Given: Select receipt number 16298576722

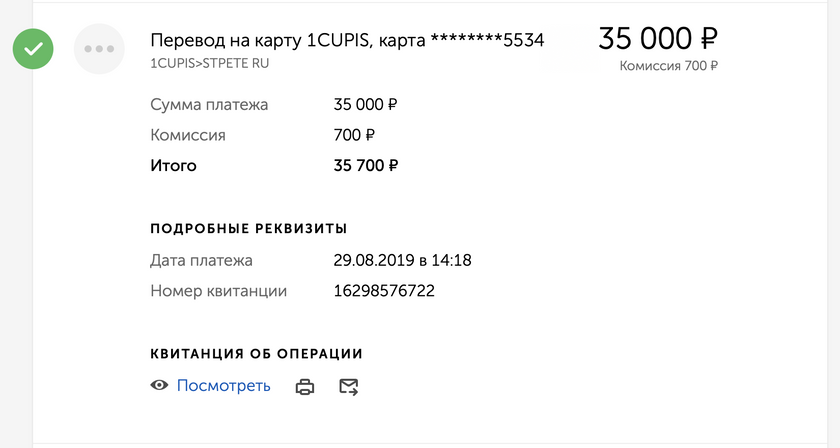Looking at the screenshot, I should [x=384, y=290].
